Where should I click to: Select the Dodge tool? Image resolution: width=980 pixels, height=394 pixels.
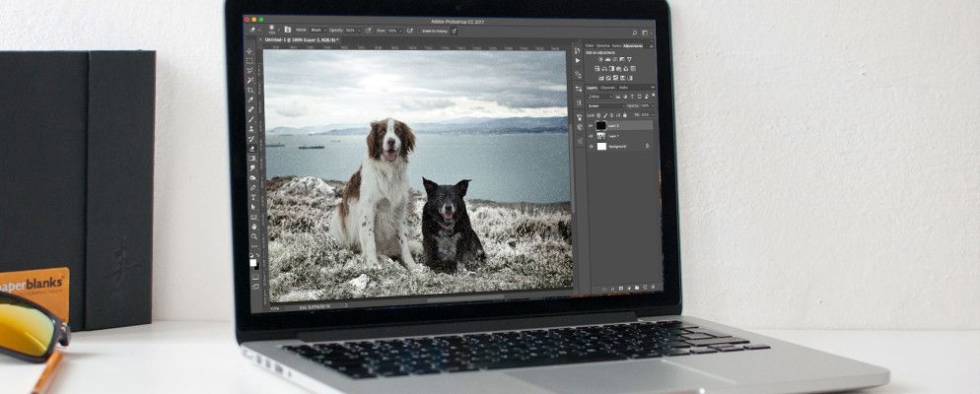[x=251, y=177]
